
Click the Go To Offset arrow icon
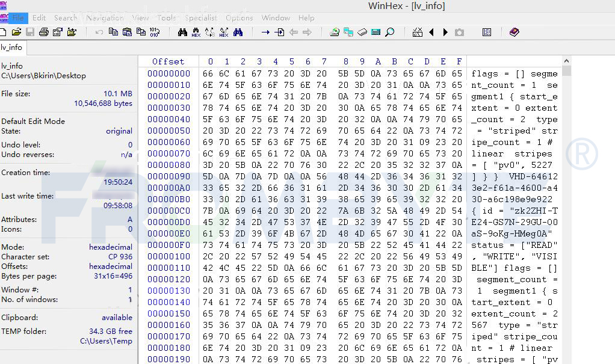[265, 32]
